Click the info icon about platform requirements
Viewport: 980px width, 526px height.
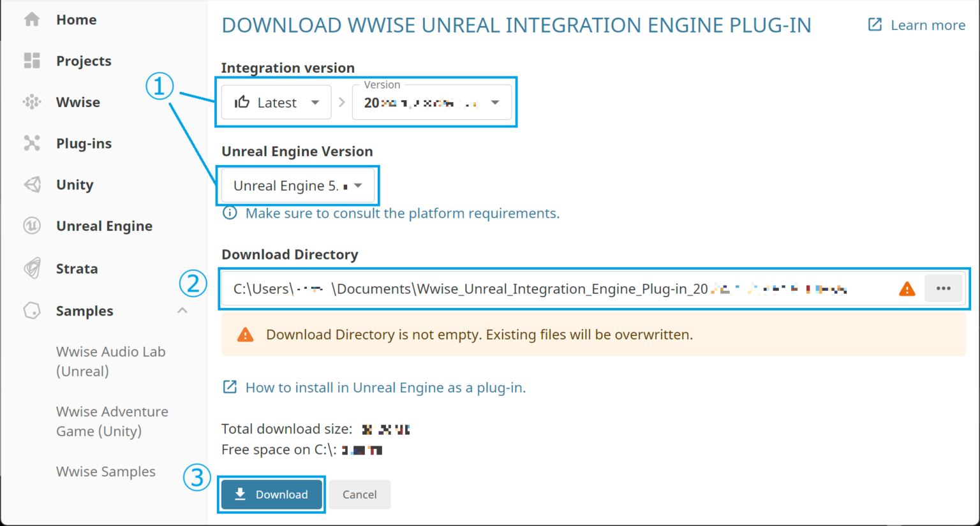pos(230,212)
